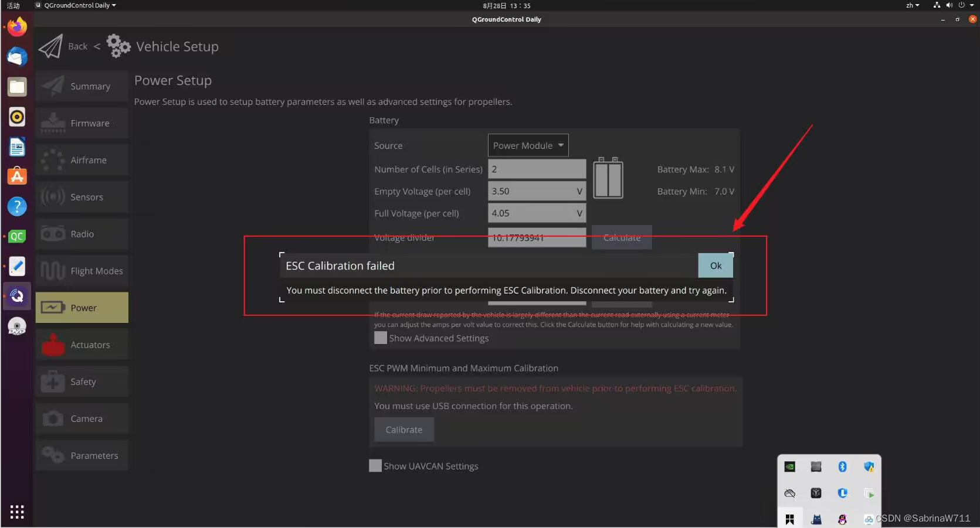This screenshot has height=528, width=980.
Task: Edit the Number of Cells field
Action: coord(537,169)
